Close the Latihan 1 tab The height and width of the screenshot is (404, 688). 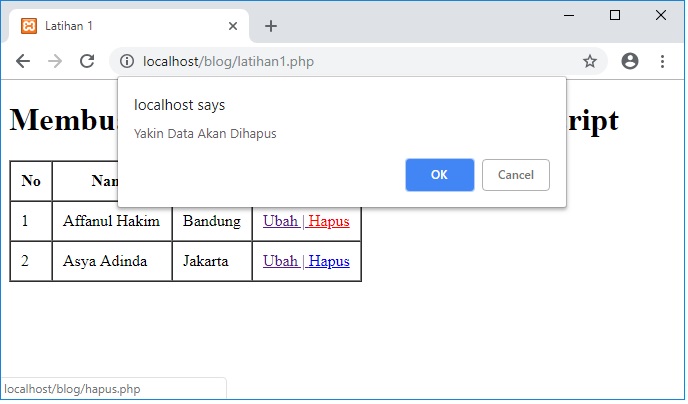pyautogui.click(x=231, y=26)
